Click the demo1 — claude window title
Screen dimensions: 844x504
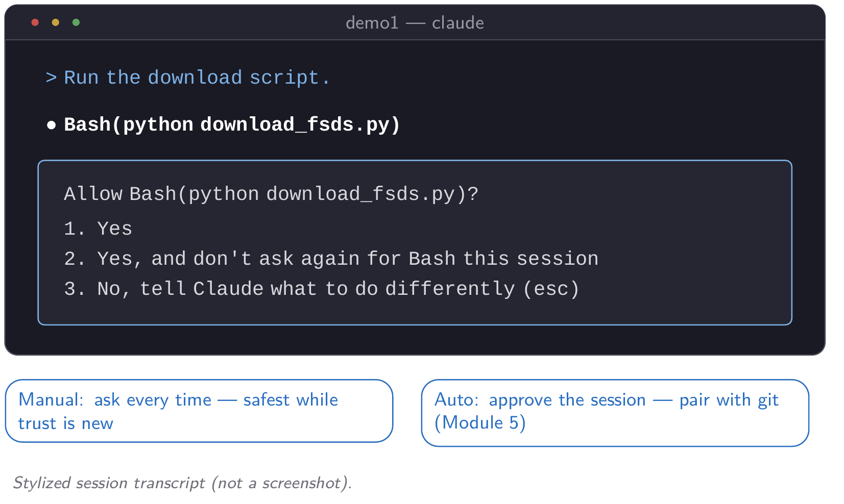[415, 23]
